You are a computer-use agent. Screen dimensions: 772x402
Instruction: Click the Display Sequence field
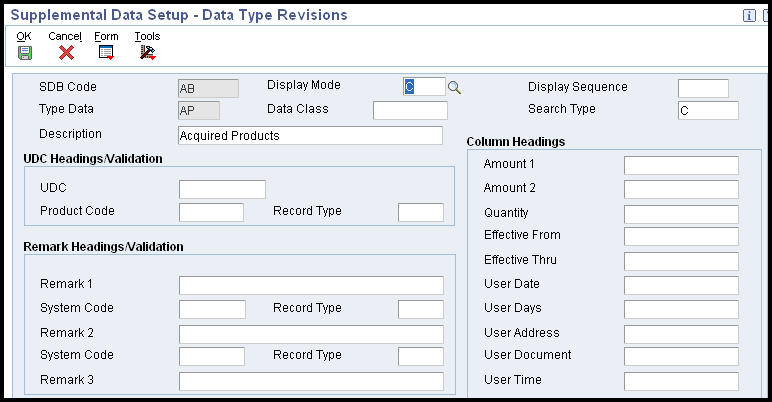coord(703,88)
